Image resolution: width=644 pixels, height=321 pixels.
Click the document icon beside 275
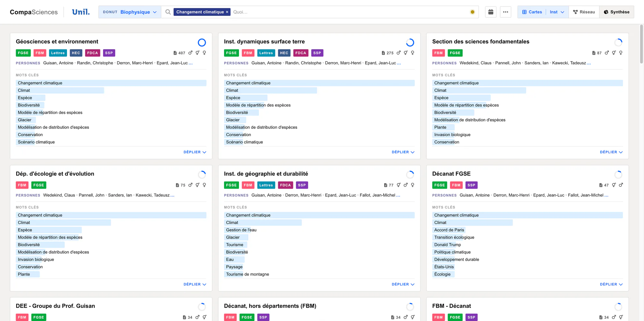pyautogui.click(x=383, y=53)
